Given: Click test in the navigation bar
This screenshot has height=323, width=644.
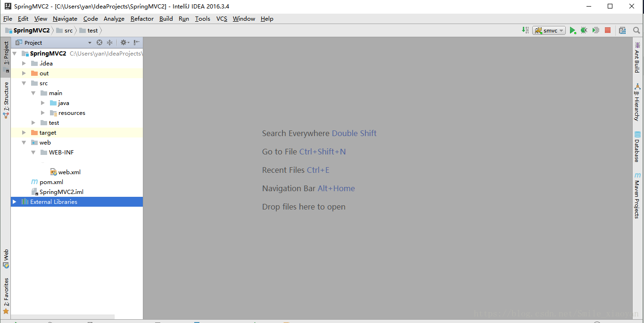Looking at the screenshot, I should pyautogui.click(x=89, y=30).
